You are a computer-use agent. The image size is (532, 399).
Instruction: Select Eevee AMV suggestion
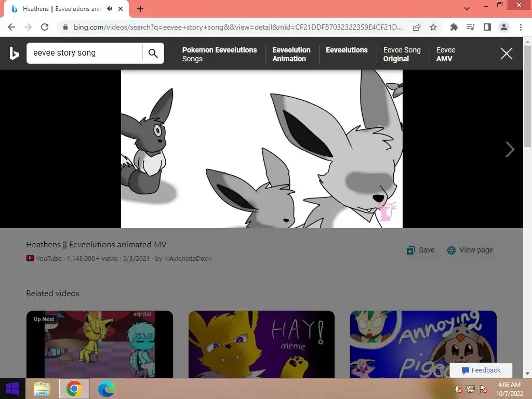[x=446, y=54]
